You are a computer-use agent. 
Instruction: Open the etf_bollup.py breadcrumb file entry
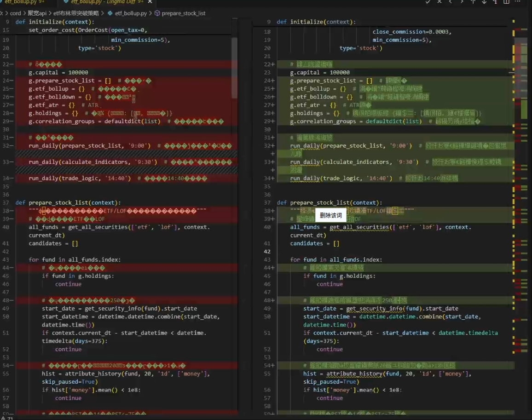coord(131,13)
